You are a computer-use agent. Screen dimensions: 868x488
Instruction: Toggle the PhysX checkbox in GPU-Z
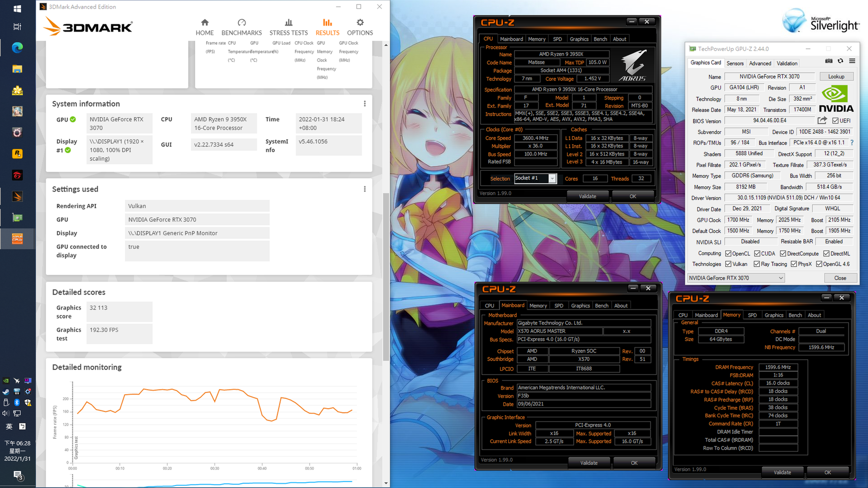pyautogui.click(x=794, y=264)
